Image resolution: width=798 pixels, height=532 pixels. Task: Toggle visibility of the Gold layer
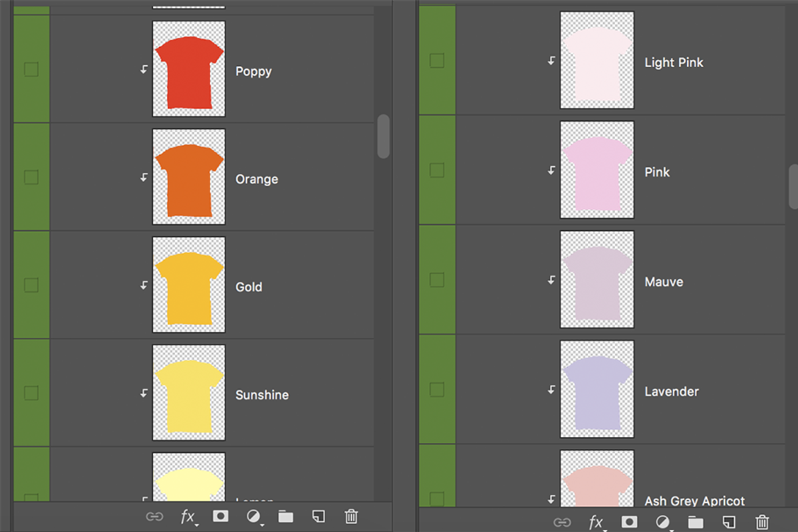(x=31, y=285)
